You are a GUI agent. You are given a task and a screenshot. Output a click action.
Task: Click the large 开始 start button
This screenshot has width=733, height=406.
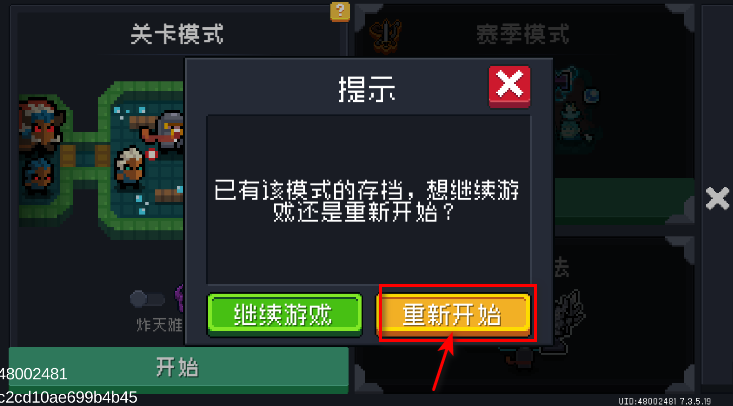(179, 370)
